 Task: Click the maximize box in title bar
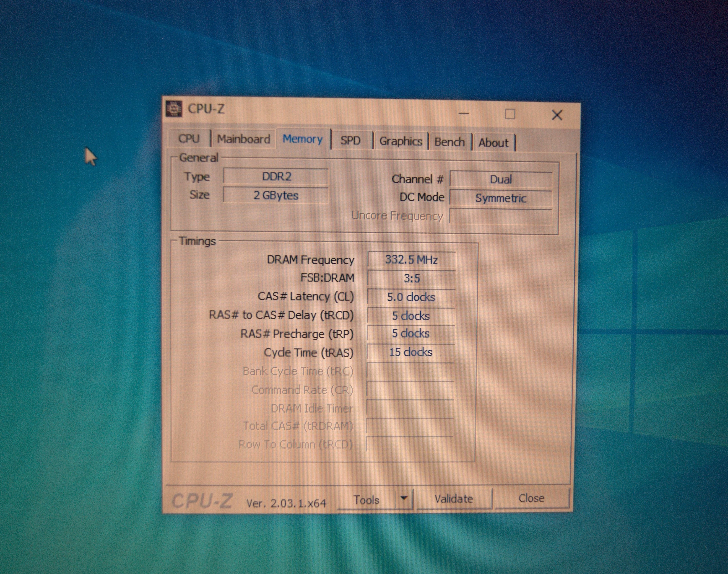(x=510, y=114)
